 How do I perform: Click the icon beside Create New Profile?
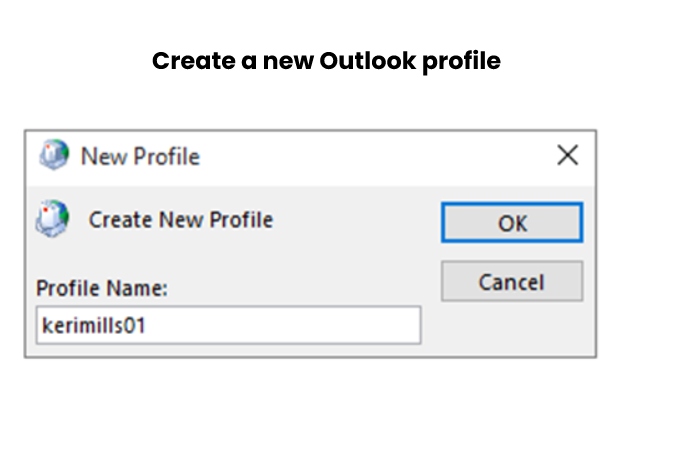(53, 218)
